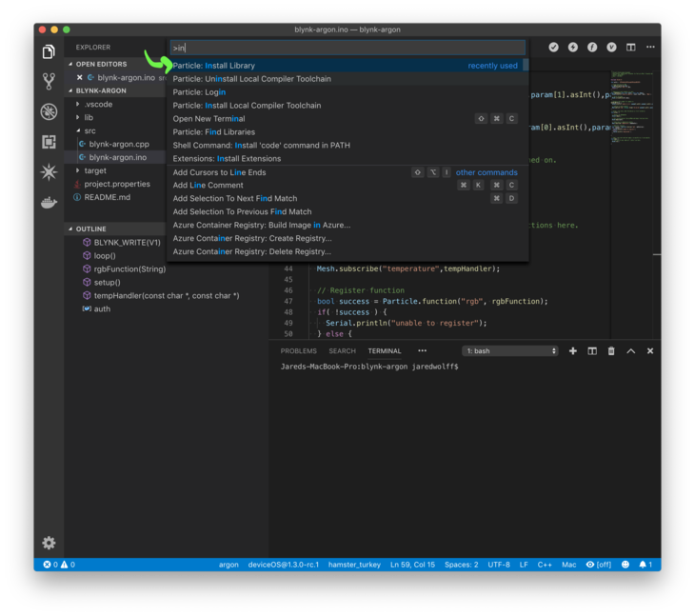
Task: Click Ln 59, Col 15 in status bar
Action: click(412, 565)
